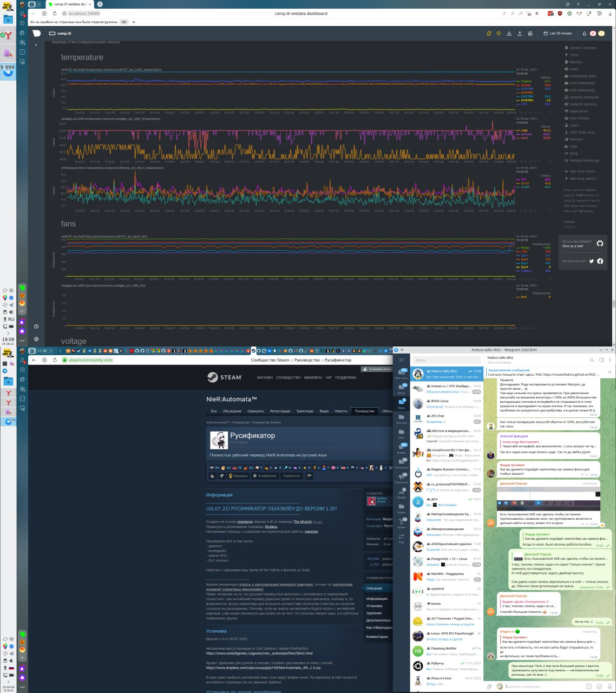Click the Steam thumbs-down rate icon
Viewport: 616px width, 693px height.
pyautogui.click(x=222, y=476)
